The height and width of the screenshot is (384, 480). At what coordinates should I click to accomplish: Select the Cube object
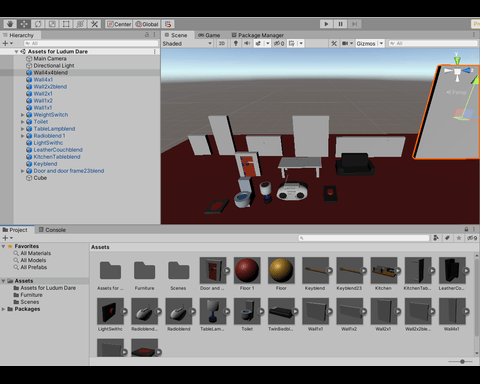point(40,178)
